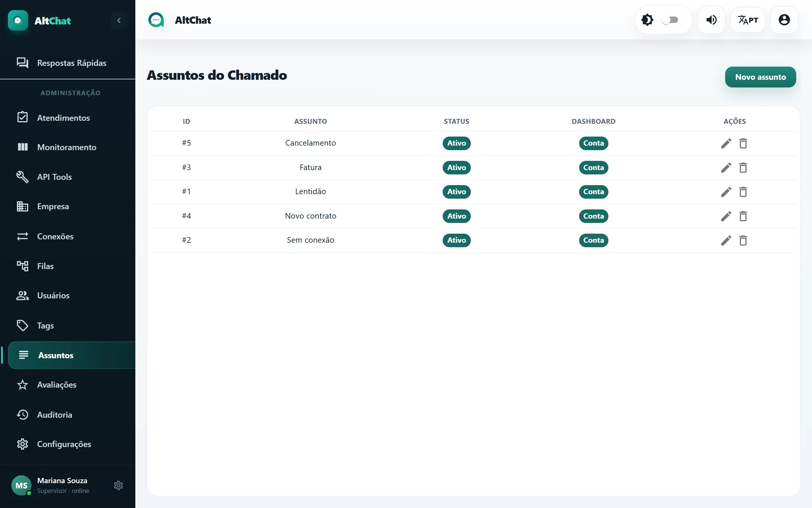Edit the Cancelamento subject
812x508 pixels.
tap(726, 143)
